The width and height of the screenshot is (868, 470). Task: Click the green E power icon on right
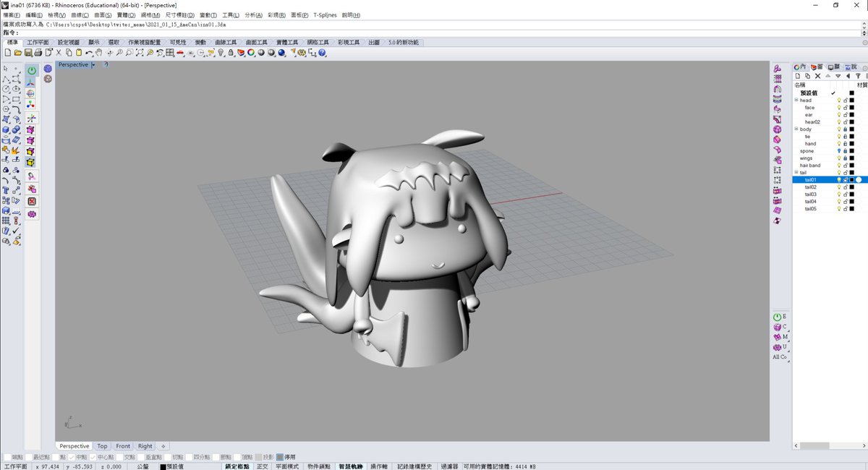tap(778, 317)
